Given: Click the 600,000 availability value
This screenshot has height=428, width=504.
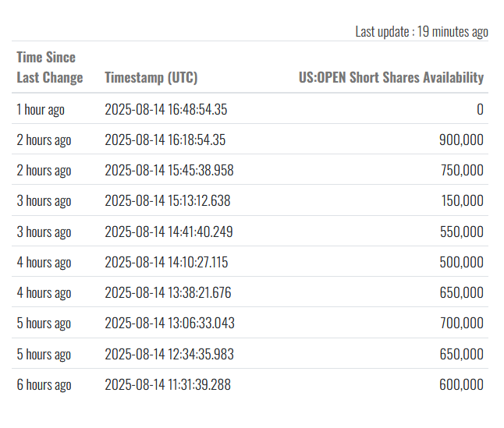Looking at the screenshot, I should [461, 384].
